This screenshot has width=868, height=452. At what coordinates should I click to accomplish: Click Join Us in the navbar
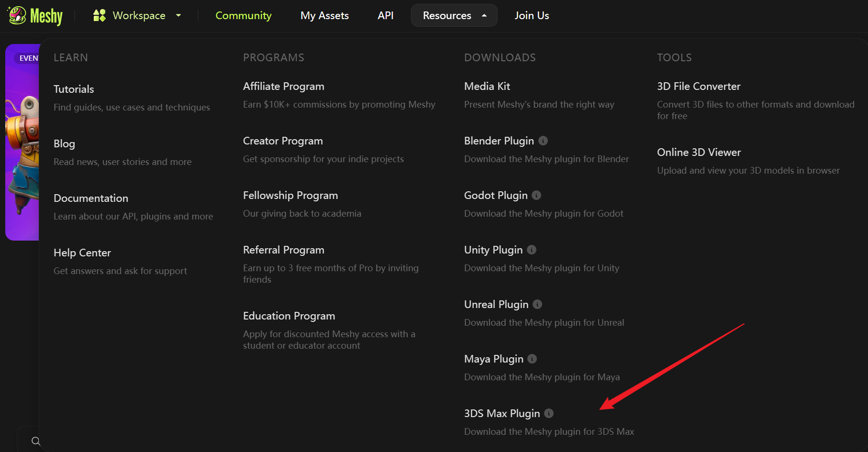532,15
